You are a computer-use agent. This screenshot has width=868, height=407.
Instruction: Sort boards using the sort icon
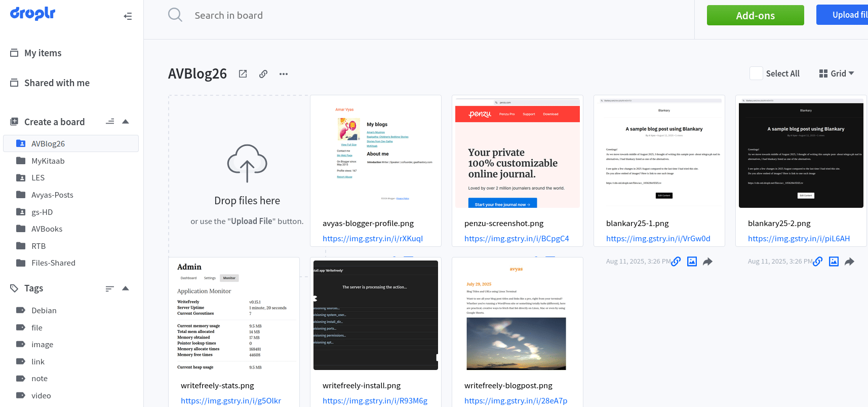110,122
